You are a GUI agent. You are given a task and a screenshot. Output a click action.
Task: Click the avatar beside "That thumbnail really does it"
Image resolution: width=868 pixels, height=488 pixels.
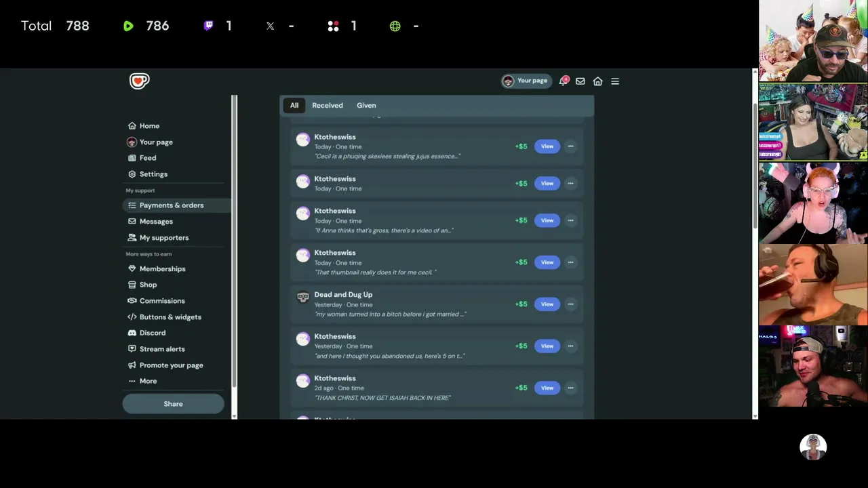(x=303, y=256)
